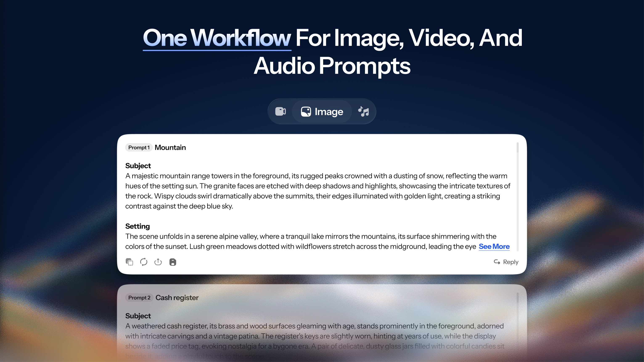Click the Subject heading in Cash register card
Image resolution: width=644 pixels, height=362 pixels.
(138, 316)
